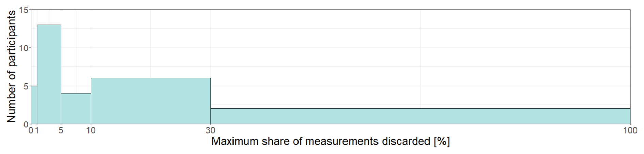Click the x-axis tick label '0'

[x=31, y=130]
